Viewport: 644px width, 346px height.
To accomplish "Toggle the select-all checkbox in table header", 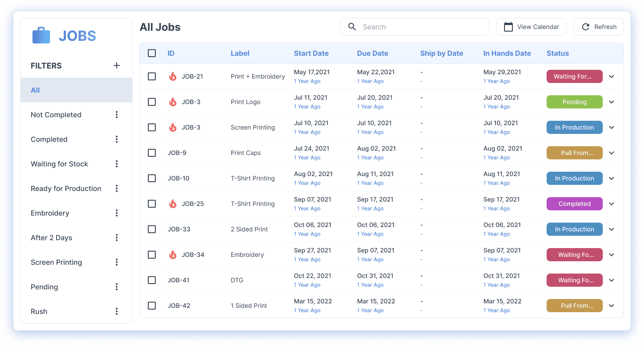I will [x=152, y=53].
